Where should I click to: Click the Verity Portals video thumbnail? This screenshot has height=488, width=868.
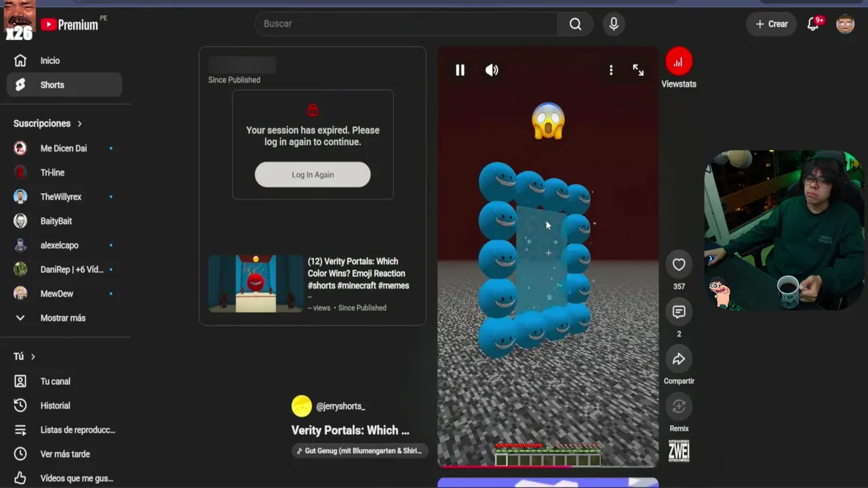[x=256, y=283]
